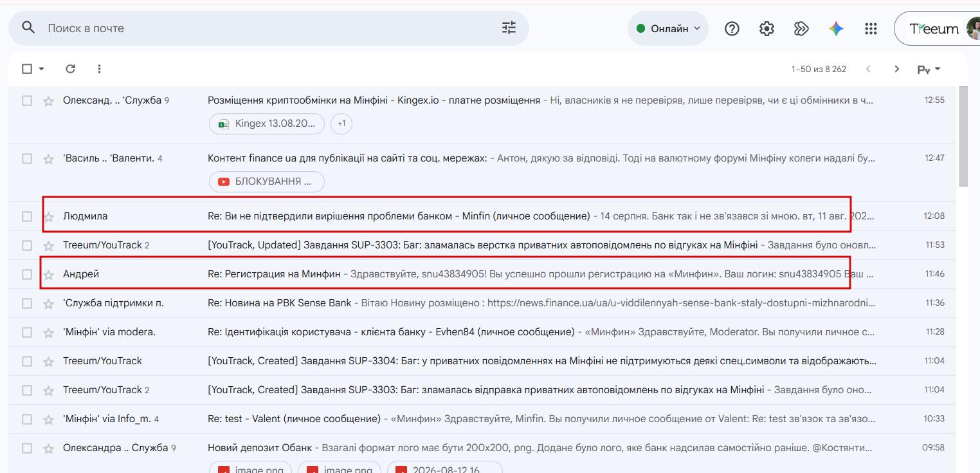Click the search magnifier icon
Image resolution: width=980 pixels, height=473 pixels.
coord(28,28)
